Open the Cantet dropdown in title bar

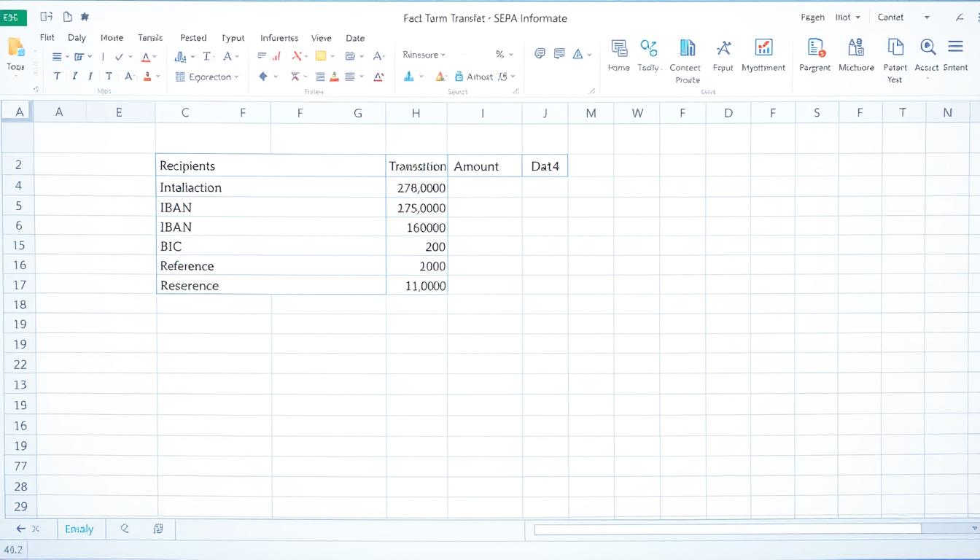click(x=903, y=17)
